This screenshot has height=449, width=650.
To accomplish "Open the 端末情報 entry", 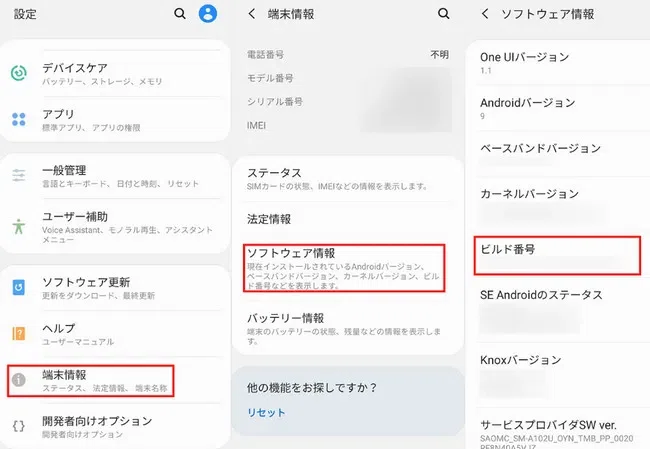I will tap(115, 381).
